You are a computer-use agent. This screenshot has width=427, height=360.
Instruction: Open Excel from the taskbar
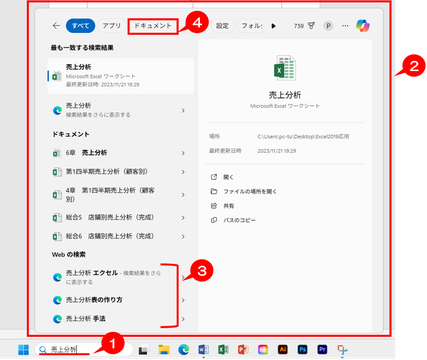pos(223,350)
